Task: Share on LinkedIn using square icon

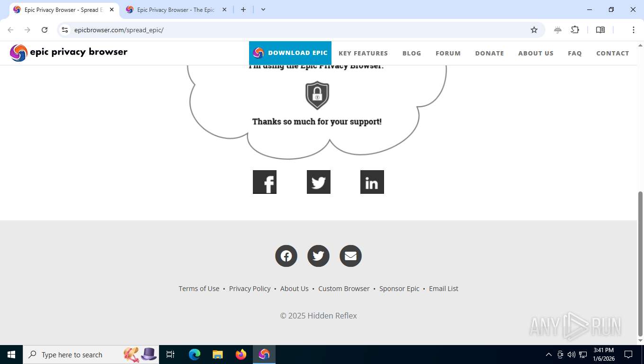Action: click(372, 182)
